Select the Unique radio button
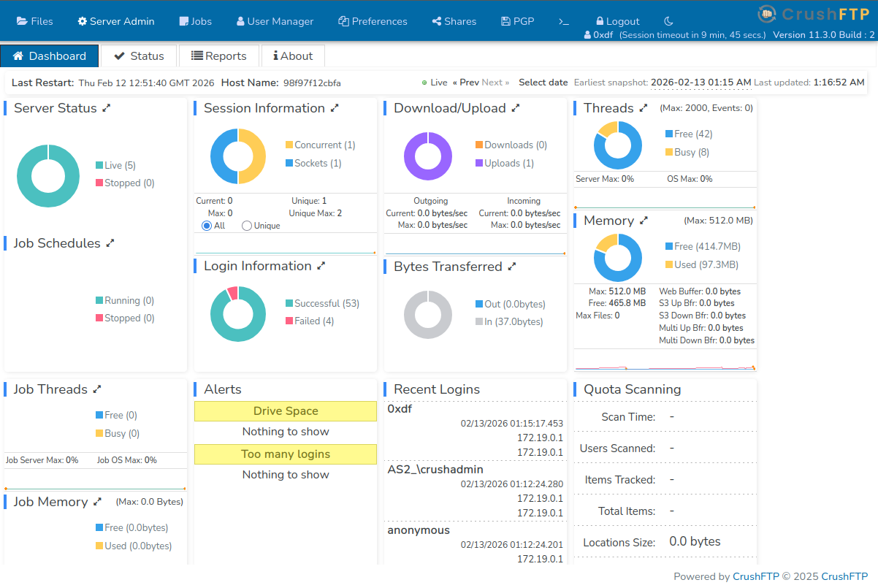 pyautogui.click(x=247, y=226)
